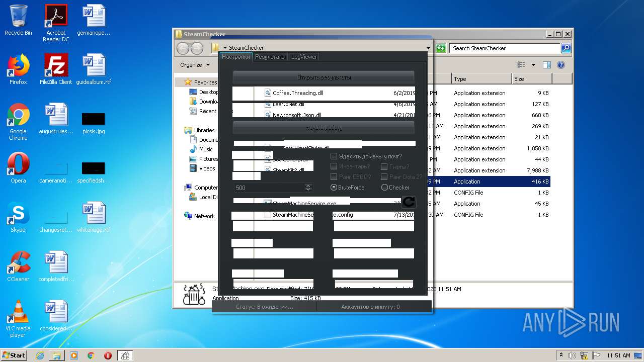Click the Search SteamChecker input box
Image resolution: width=644 pixels, height=362 pixels.
[x=505, y=48]
